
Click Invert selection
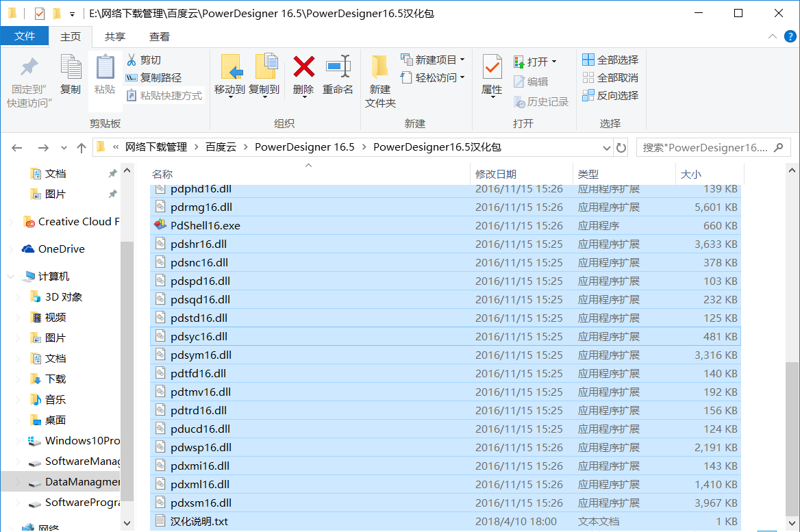pos(611,95)
